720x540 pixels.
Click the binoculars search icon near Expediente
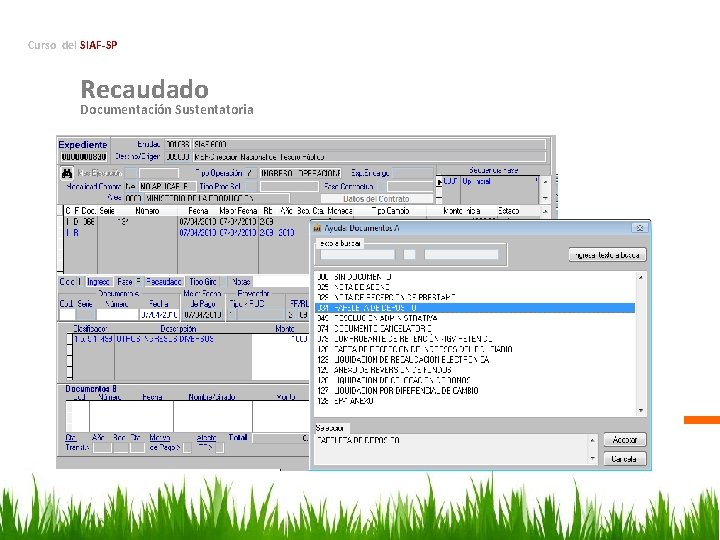[x=67, y=174]
